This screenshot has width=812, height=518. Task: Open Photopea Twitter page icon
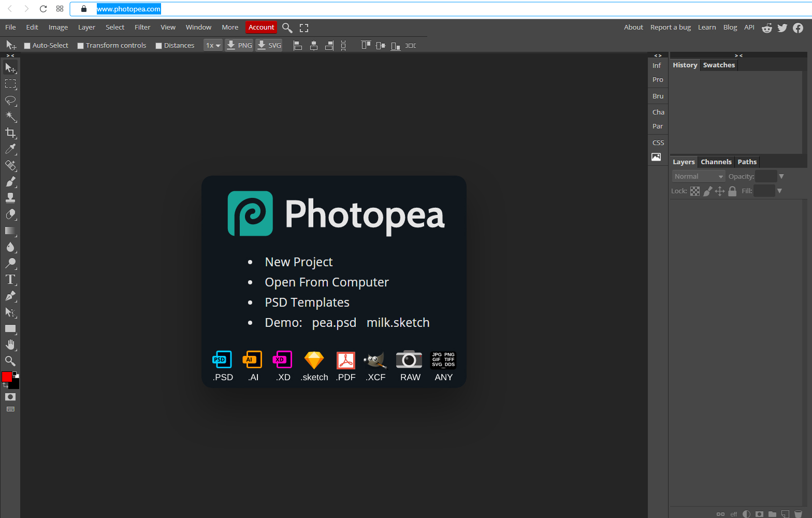tap(782, 28)
